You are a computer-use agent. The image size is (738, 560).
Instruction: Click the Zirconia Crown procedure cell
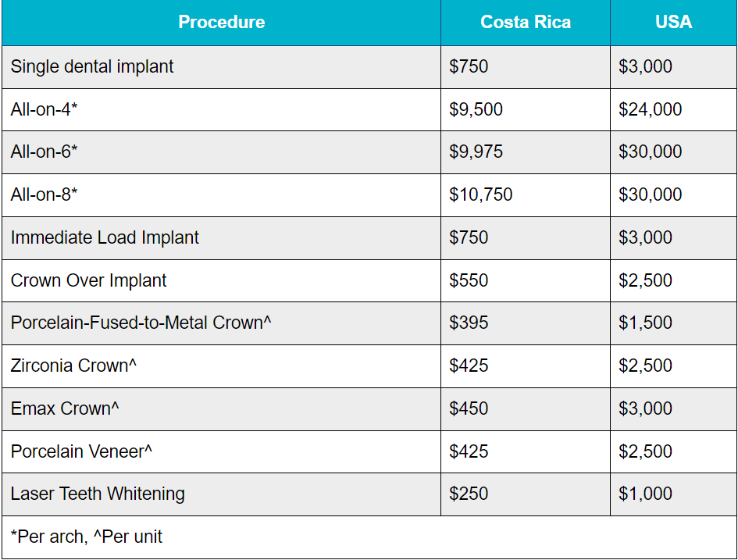pos(73,366)
